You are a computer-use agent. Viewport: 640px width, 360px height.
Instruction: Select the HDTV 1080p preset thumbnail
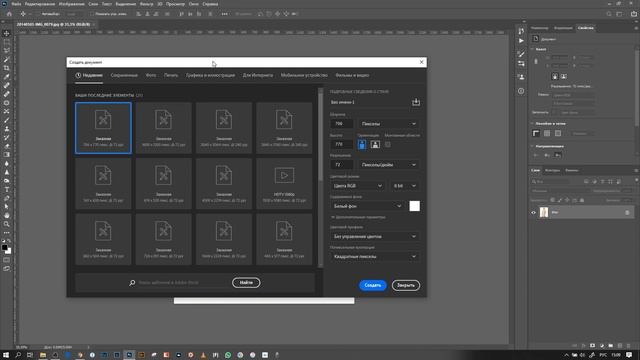(284, 184)
